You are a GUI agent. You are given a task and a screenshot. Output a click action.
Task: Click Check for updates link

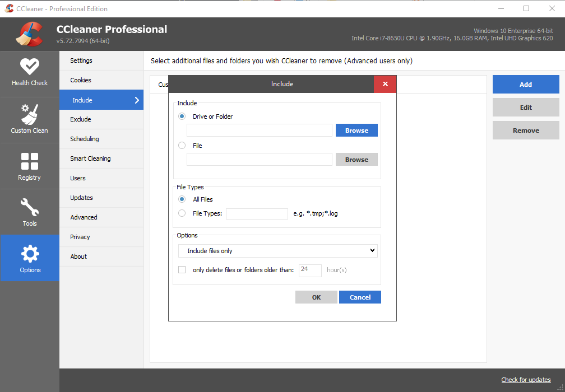(526, 380)
